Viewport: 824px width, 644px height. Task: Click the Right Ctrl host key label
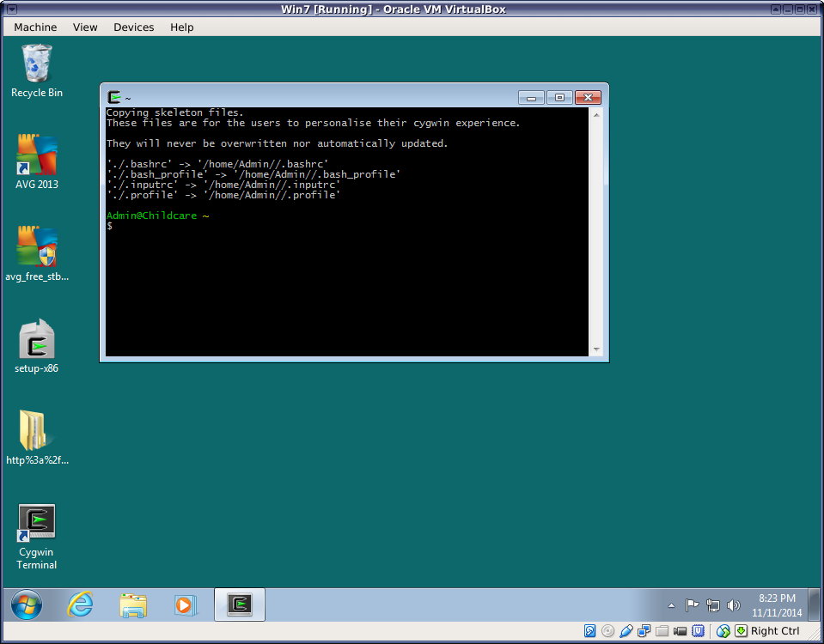pos(775,631)
